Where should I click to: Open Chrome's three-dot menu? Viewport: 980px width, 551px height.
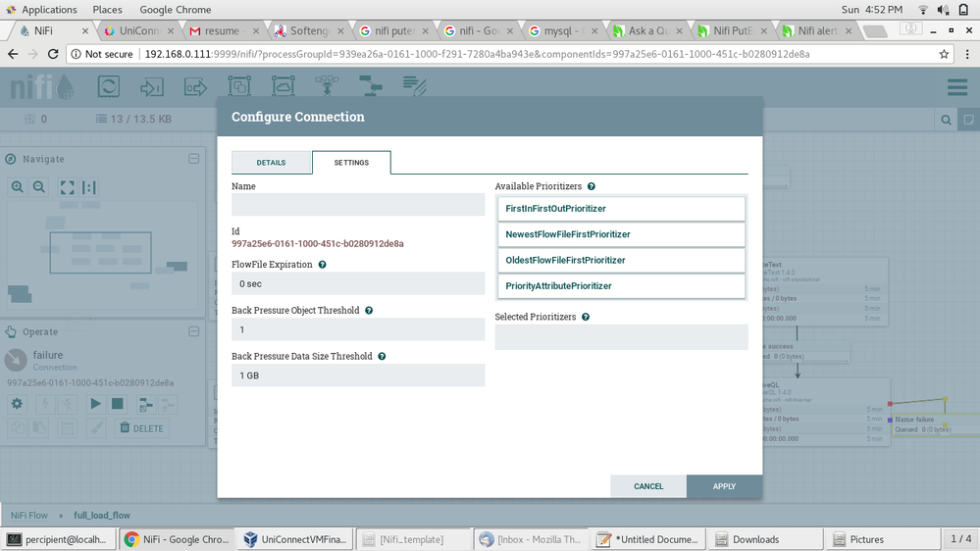coord(967,54)
